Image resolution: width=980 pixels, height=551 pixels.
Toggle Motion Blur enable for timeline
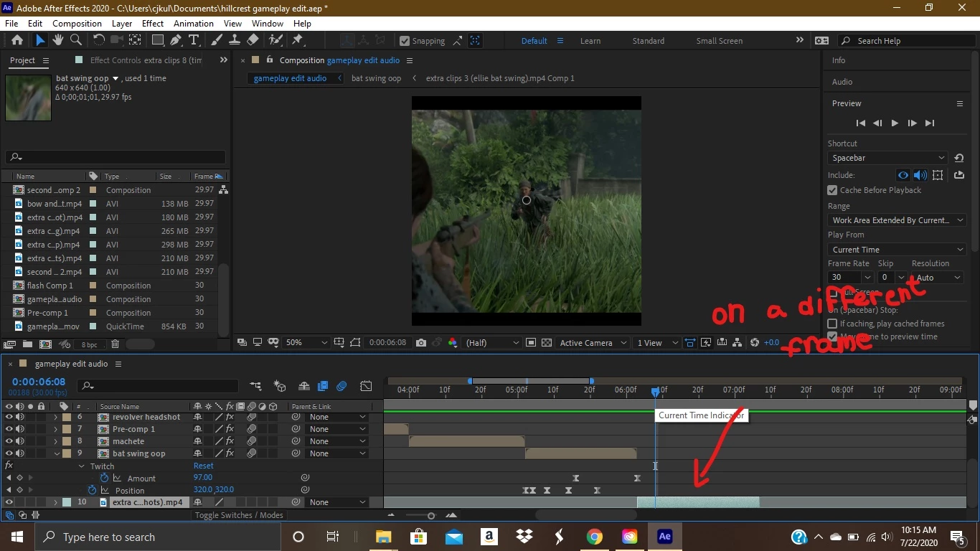click(341, 386)
